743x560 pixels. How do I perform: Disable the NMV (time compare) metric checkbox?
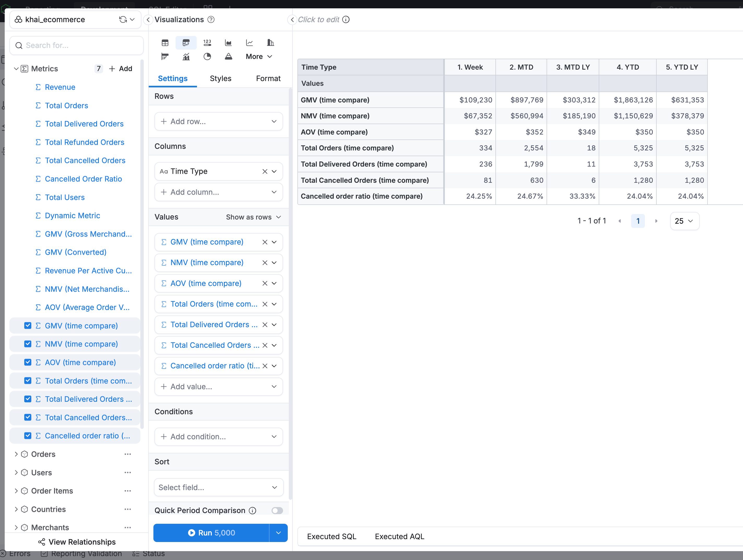pyautogui.click(x=28, y=344)
